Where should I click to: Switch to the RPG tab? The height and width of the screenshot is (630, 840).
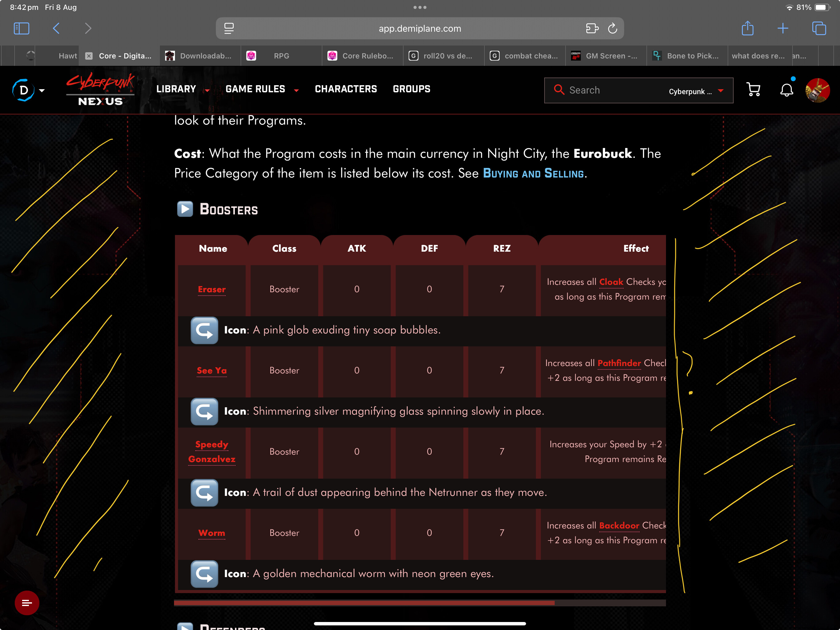click(x=281, y=56)
